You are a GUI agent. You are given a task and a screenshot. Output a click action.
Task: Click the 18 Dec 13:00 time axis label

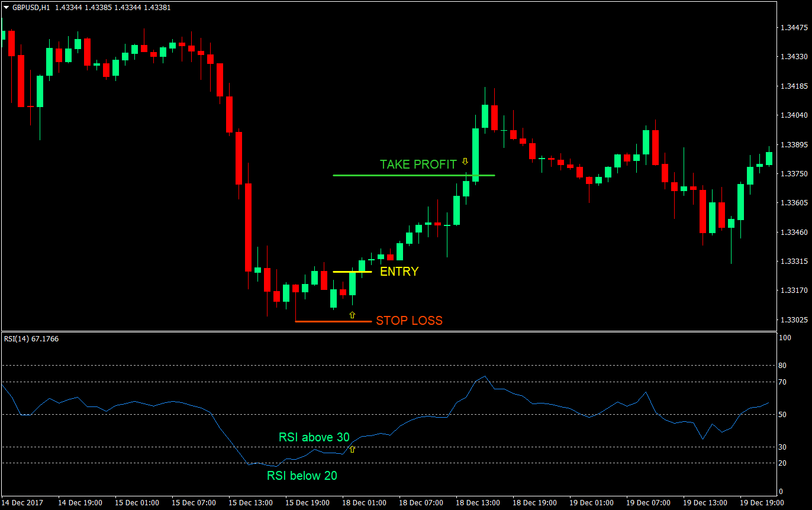pos(478,502)
